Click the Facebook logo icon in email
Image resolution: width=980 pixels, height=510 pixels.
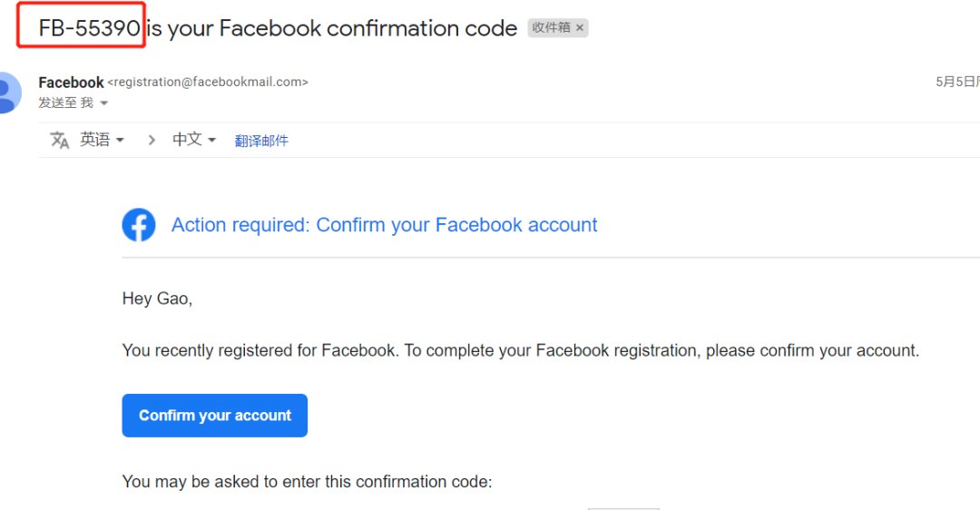coord(139,225)
